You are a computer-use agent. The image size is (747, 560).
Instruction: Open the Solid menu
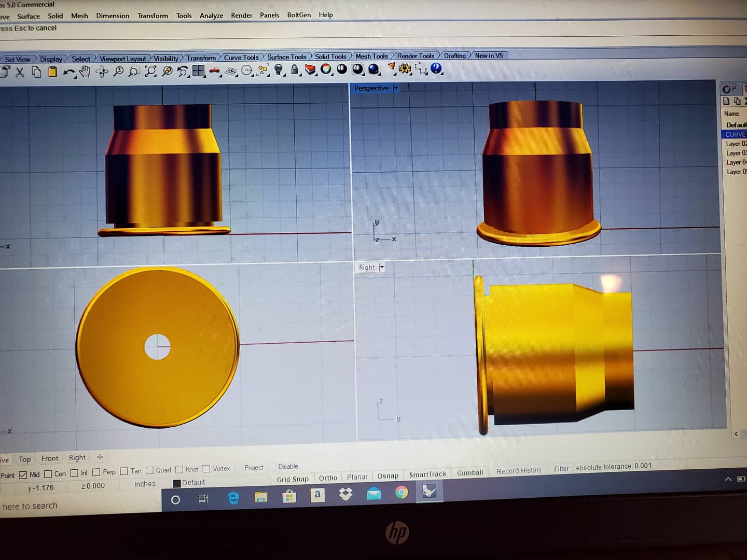(x=55, y=16)
